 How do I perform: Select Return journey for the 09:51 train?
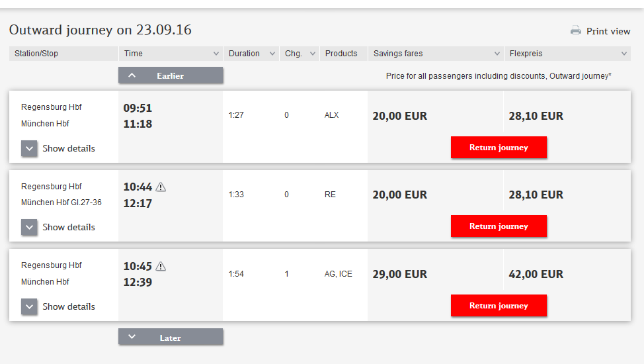point(499,147)
